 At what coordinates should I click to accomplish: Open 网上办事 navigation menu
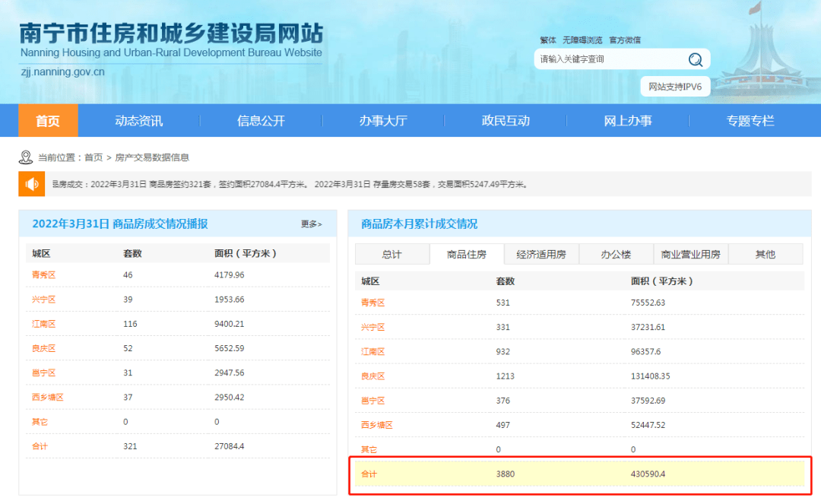(628, 120)
